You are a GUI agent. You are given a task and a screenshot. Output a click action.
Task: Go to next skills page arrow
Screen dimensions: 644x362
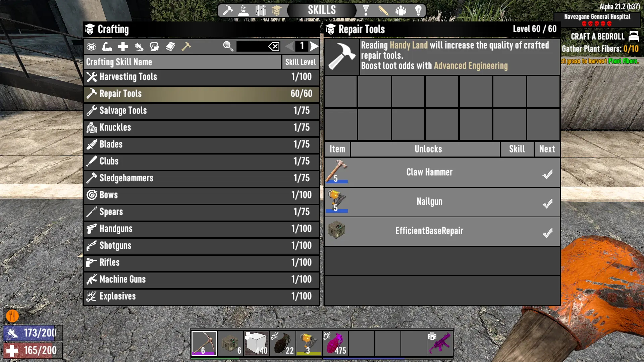coord(314,46)
